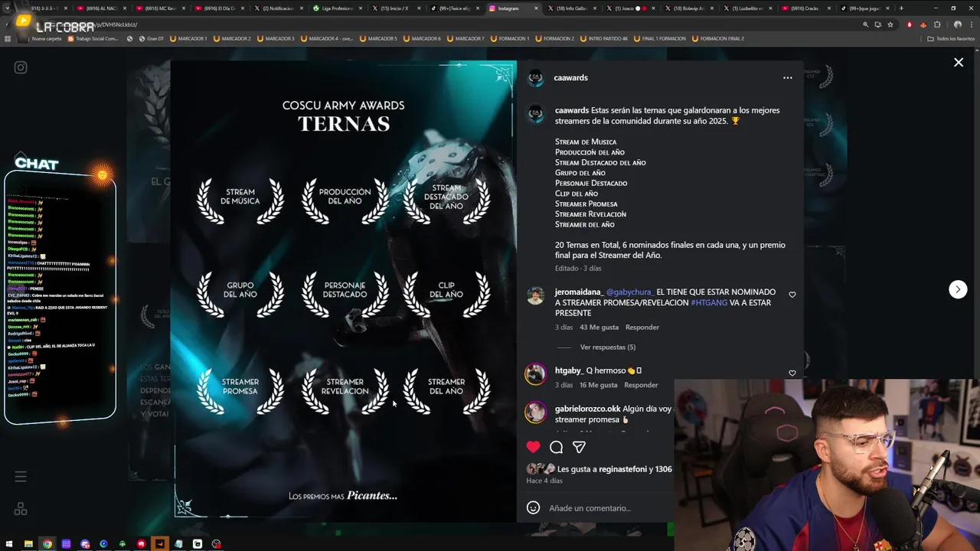Open the hamburger menu in Instagram sidebar

21,477
